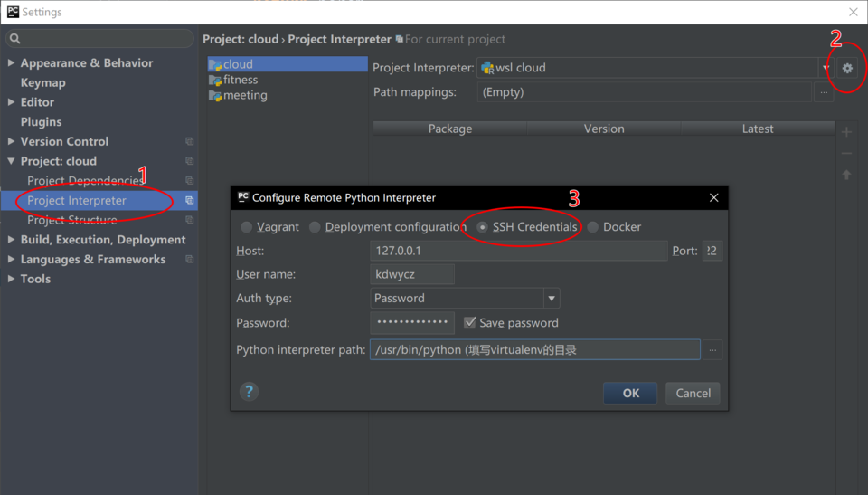The image size is (868, 495).
Task: Click the copy icon beside Project Interpreter
Action: pos(189,200)
